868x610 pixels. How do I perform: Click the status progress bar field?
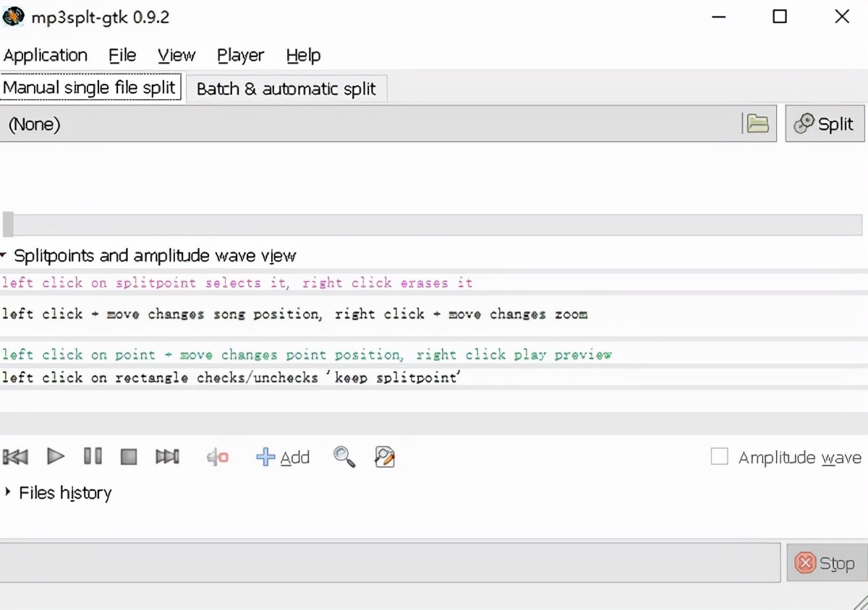tap(390, 562)
